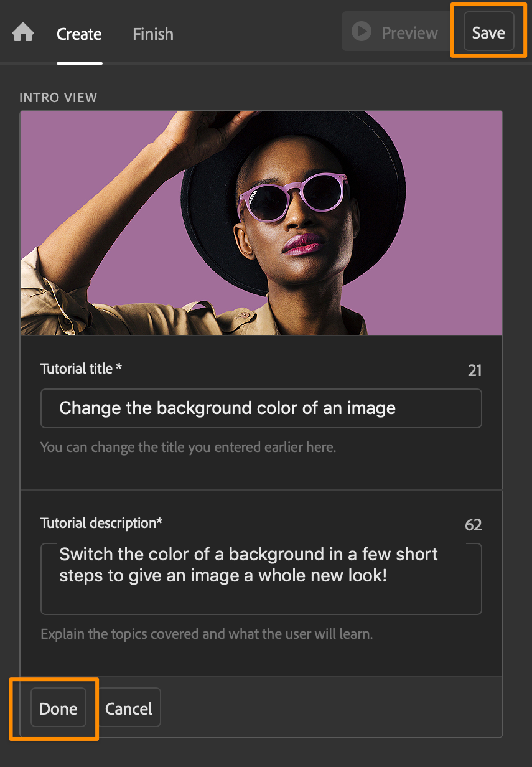Viewport: 532px width, 767px height.
Task: Click the INTRO VIEW section heading
Action: (58, 98)
